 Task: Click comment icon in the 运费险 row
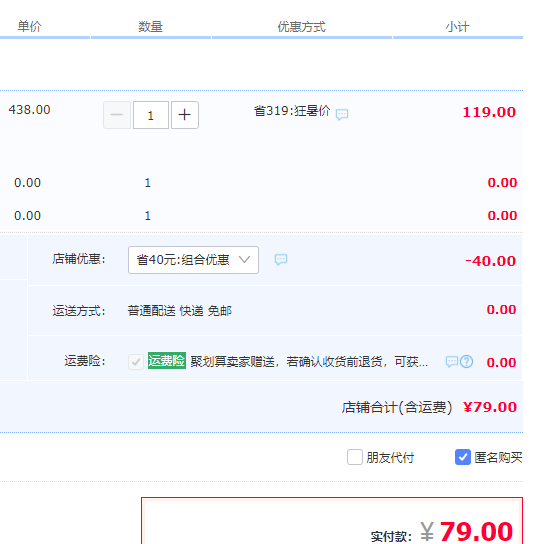[x=452, y=362]
